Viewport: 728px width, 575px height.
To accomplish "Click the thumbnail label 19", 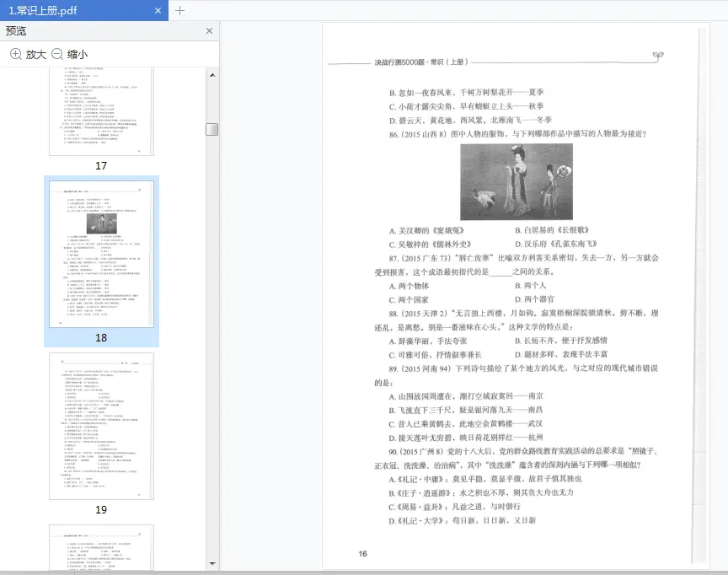I will [x=101, y=509].
